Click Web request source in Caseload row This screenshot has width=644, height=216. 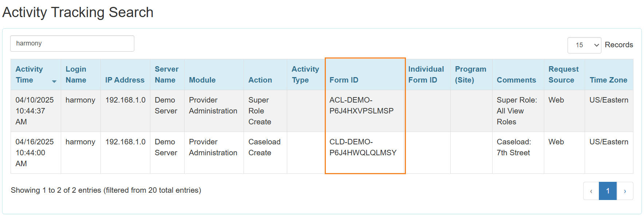[556, 142]
